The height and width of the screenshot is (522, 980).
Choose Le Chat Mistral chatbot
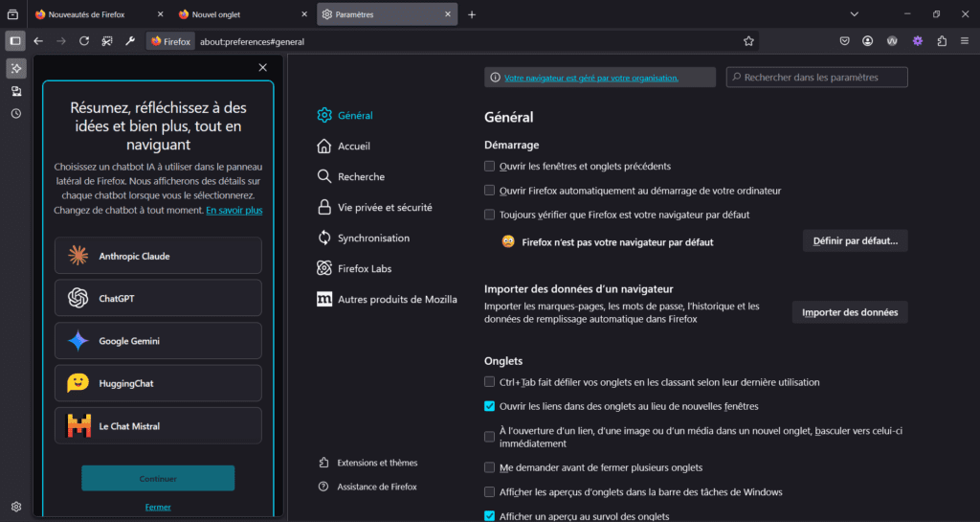(158, 425)
